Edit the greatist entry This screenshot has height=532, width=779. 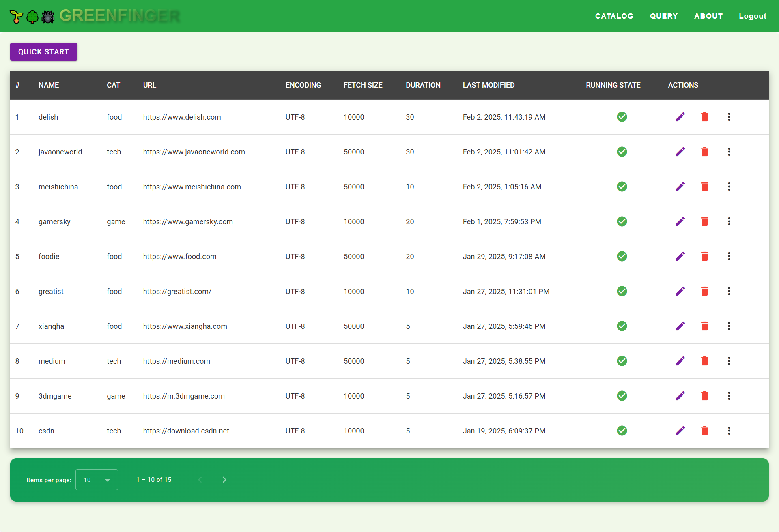point(680,291)
